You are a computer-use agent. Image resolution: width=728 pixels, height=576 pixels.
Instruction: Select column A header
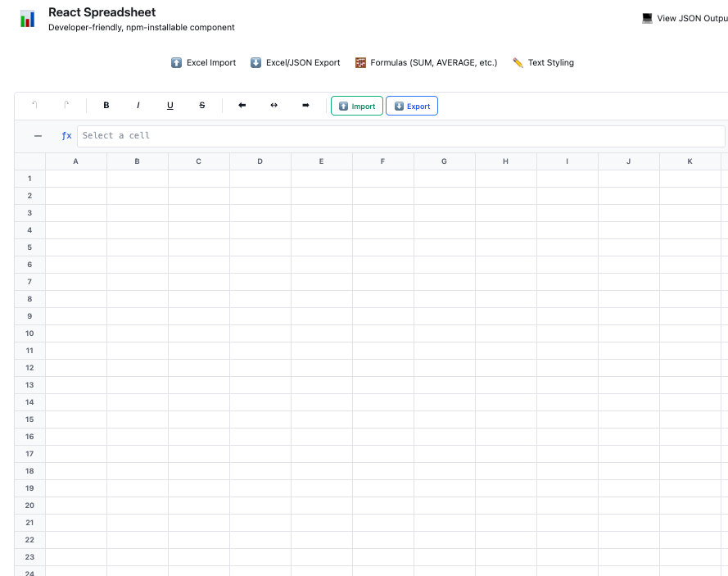click(76, 161)
